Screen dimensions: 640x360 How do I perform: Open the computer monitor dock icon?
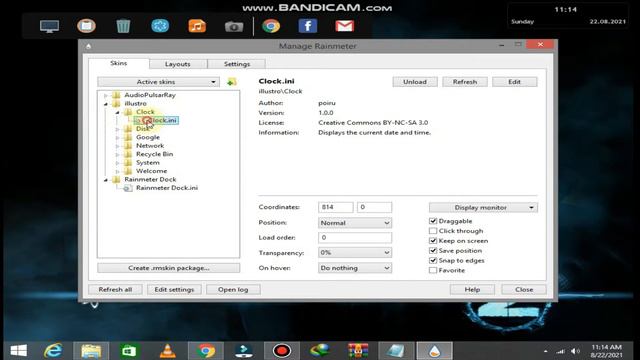pos(49,26)
